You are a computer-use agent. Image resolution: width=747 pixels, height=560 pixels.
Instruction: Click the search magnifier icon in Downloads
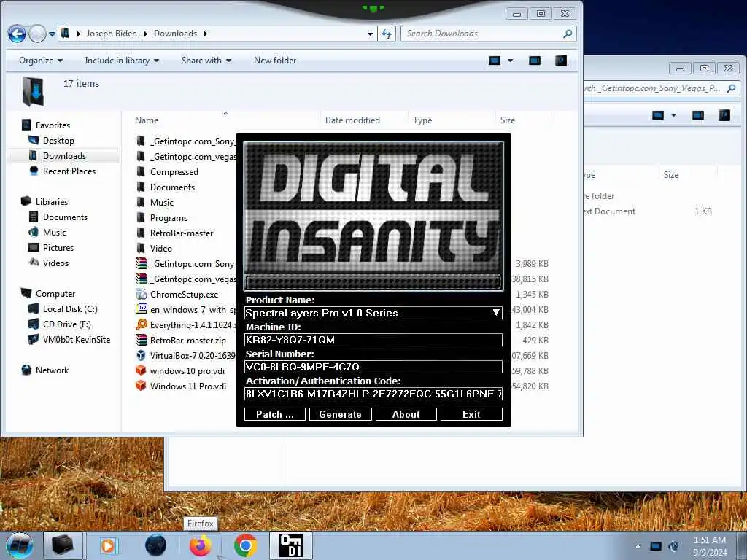coord(568,34)
